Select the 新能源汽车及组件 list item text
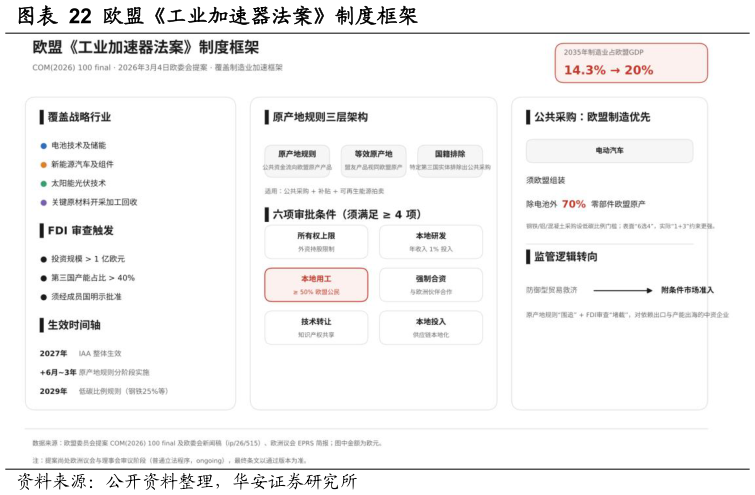755x495 pixels. click(82, 164)
